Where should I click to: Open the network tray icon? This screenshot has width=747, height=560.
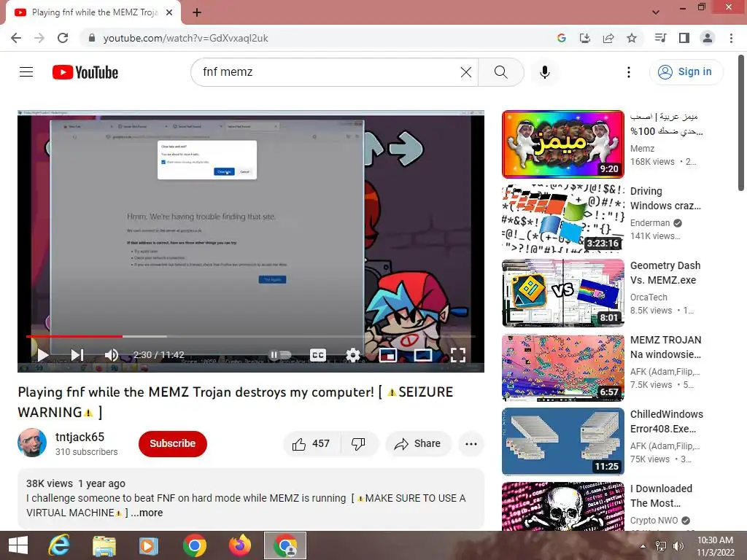(x=661, y=545)
